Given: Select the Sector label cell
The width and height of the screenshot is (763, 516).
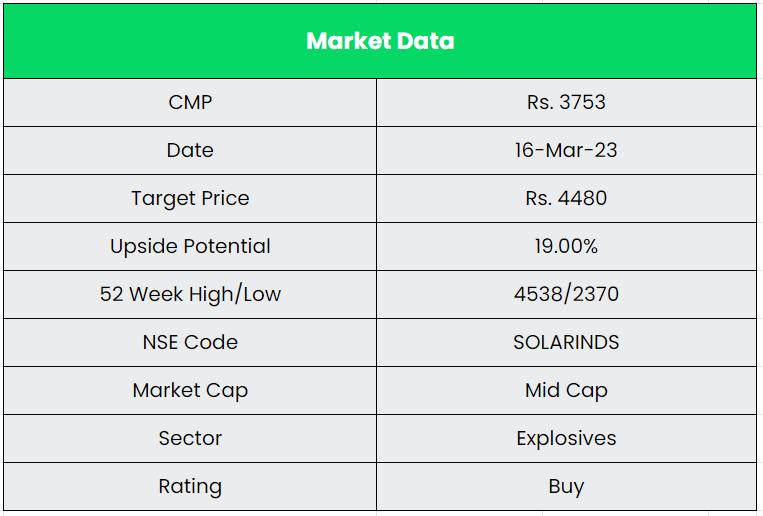Looking at the screenshot, I should pyautogui.click(x=190, y=438).
